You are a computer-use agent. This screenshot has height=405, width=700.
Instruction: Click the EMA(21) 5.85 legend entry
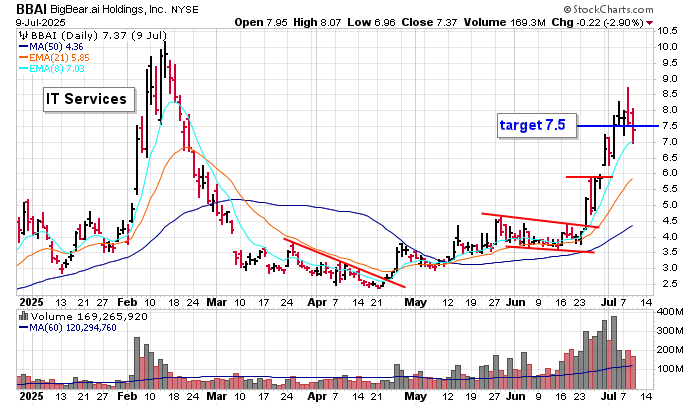tap(59, 57)
